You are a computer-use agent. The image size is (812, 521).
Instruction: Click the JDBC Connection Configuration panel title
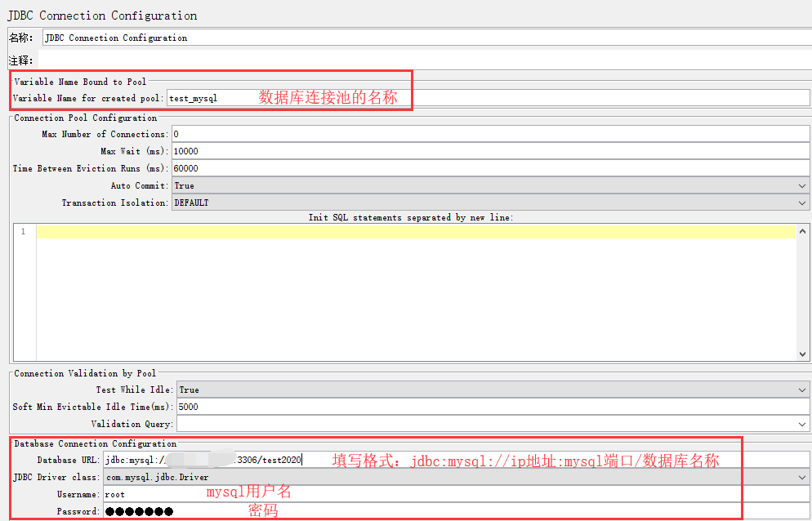click(102, 16)
